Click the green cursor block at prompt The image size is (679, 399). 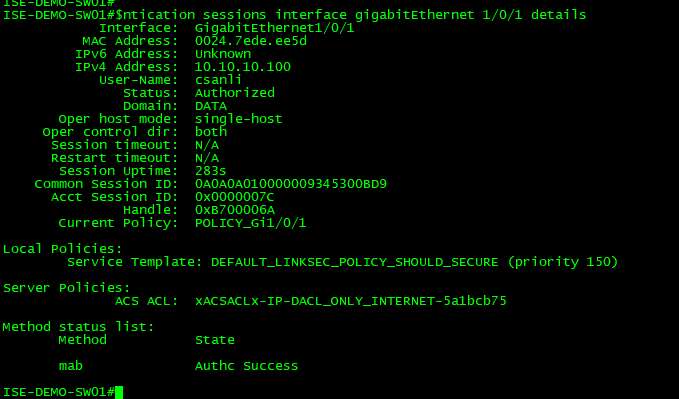pos(119,392)
